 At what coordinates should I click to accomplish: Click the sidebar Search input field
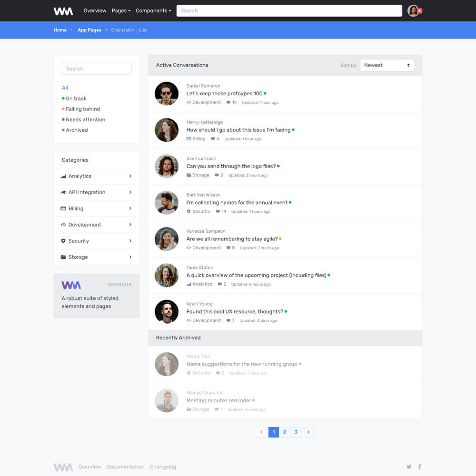[x=97, y=69]
